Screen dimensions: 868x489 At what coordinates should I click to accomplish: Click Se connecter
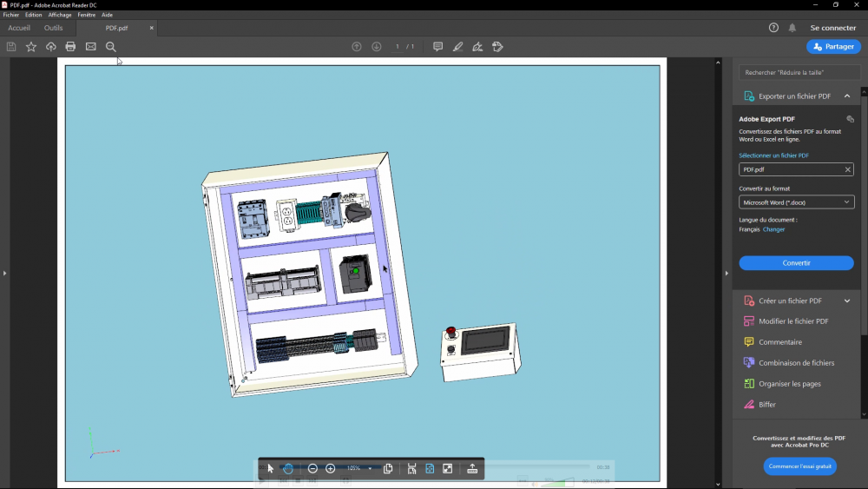click(x=833, y=28)
